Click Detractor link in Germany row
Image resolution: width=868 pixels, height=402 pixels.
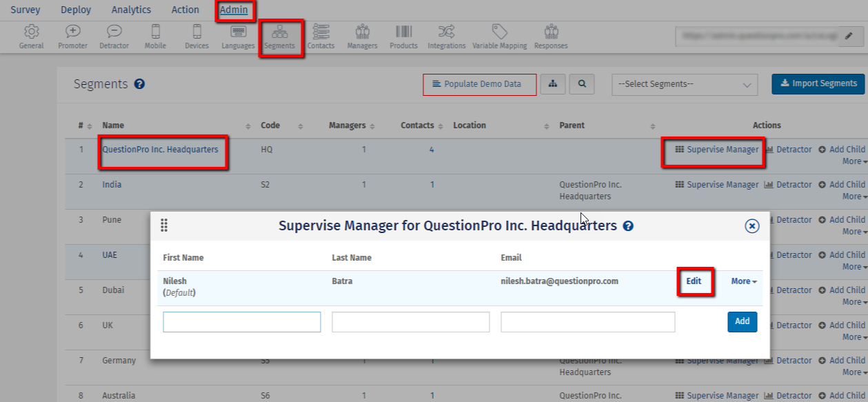coord(789,361)
